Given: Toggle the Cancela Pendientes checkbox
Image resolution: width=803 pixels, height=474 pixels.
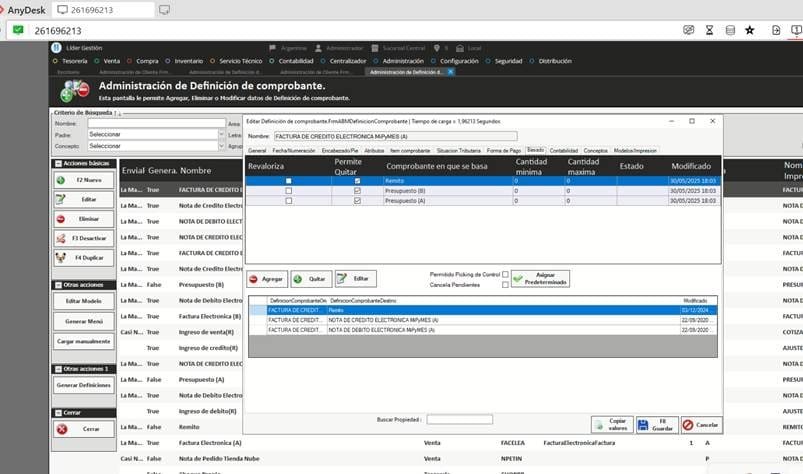Looking at the screenshot, I should [505, 285].
